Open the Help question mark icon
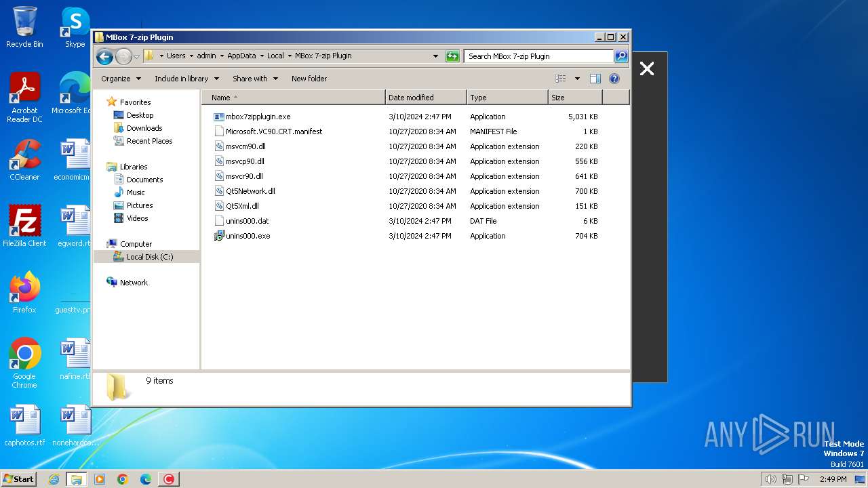 click(614, 79)
